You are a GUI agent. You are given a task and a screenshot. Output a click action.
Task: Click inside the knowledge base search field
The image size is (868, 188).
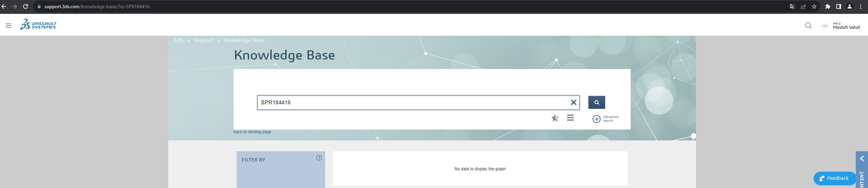(409, 102)
